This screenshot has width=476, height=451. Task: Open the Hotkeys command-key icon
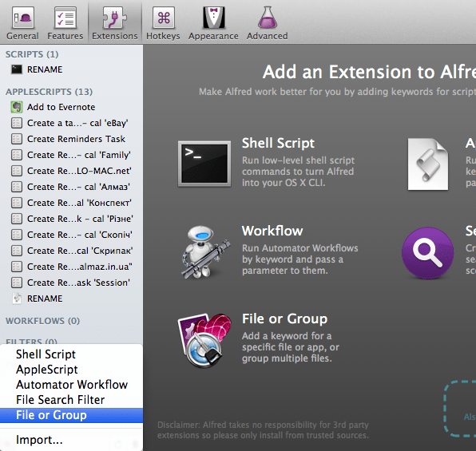tap(164, 18)
